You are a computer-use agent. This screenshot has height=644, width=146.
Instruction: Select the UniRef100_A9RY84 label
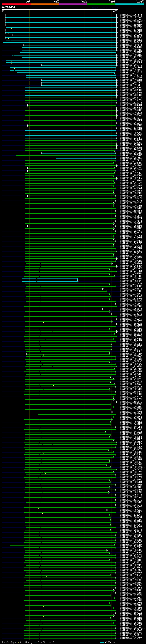pos(131,80)
